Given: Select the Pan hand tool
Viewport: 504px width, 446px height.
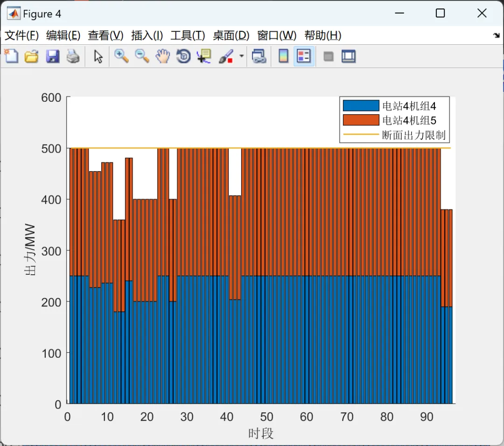Looking at the screenshot, I should click(163, 56).
